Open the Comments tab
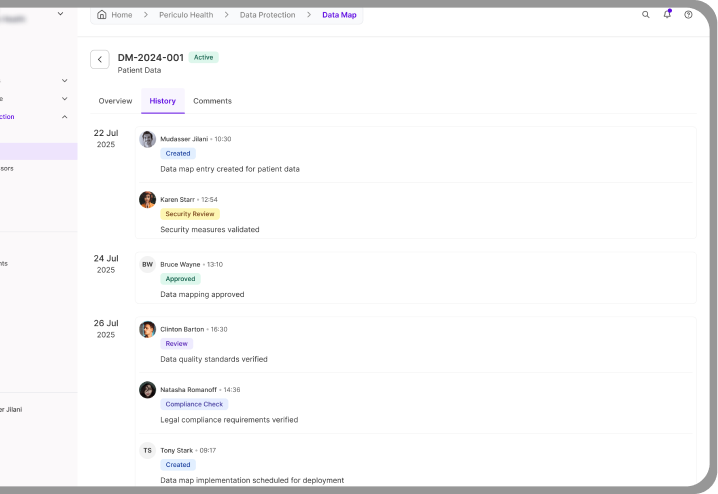Screen dimensions: 718x494 coord(212,101)
